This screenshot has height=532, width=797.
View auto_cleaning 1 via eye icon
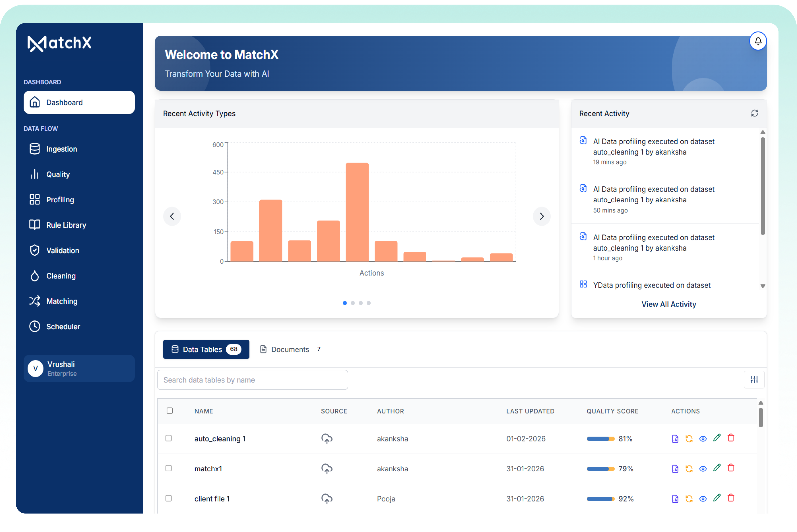(x=703, y=439)
